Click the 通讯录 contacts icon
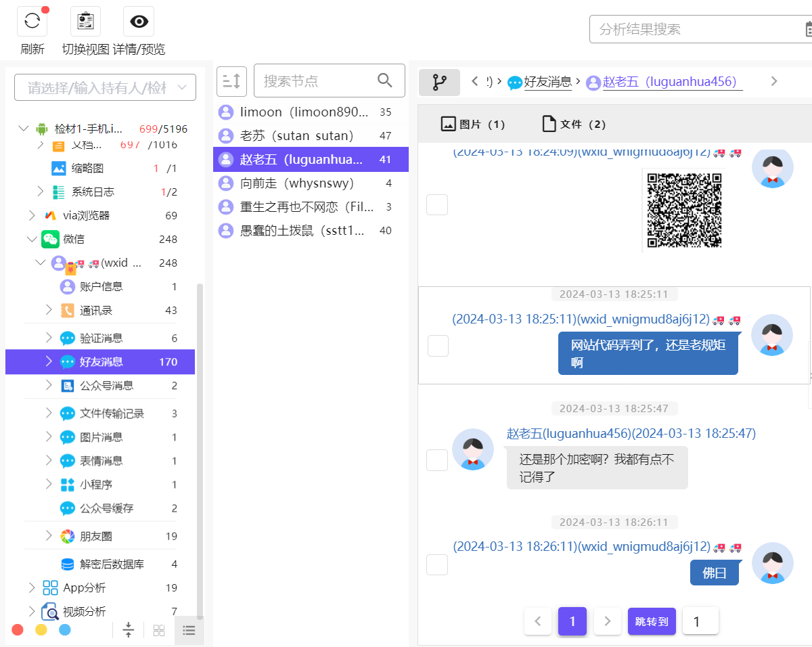 point(68,311)
